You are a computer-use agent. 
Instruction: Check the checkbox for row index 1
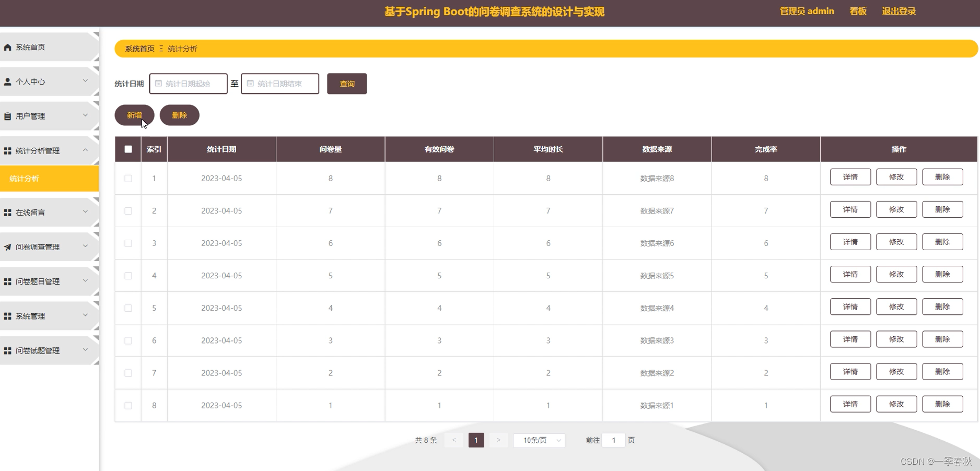[x=128, y=179]
